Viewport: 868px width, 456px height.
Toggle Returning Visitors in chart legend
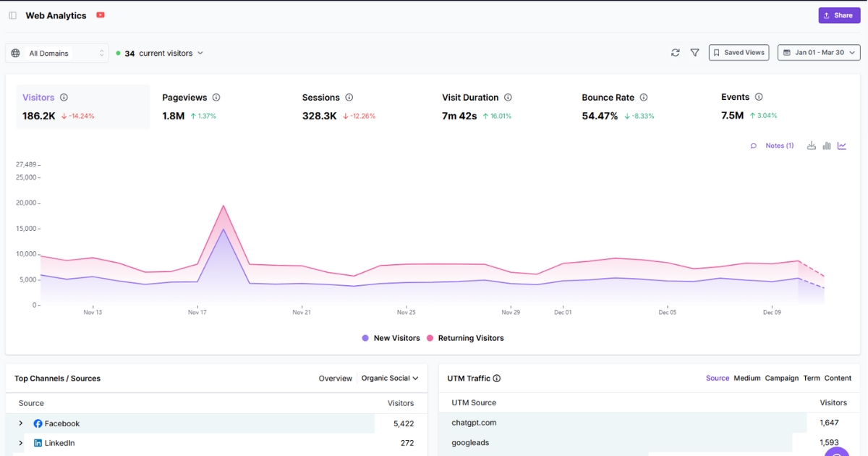tap(467, 337)
